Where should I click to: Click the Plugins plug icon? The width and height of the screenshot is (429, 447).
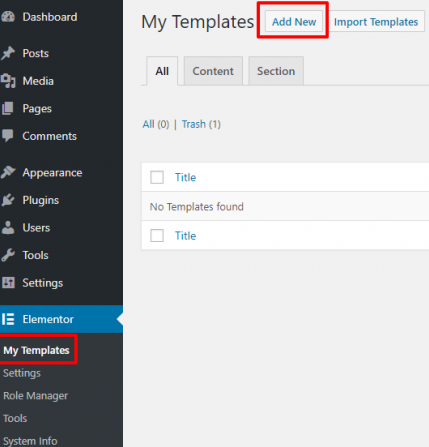(x=8, y=200)
